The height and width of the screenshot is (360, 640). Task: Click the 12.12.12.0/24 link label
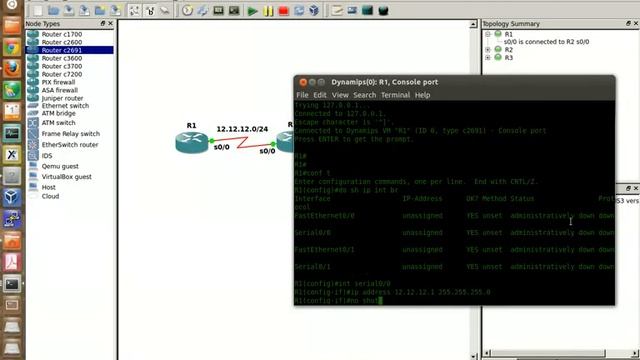coord(242,129)
